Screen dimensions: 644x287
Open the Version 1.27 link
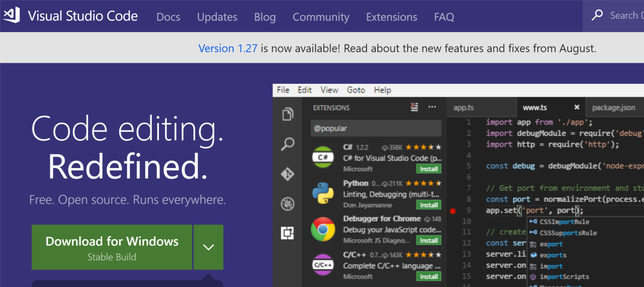[228, 48]
